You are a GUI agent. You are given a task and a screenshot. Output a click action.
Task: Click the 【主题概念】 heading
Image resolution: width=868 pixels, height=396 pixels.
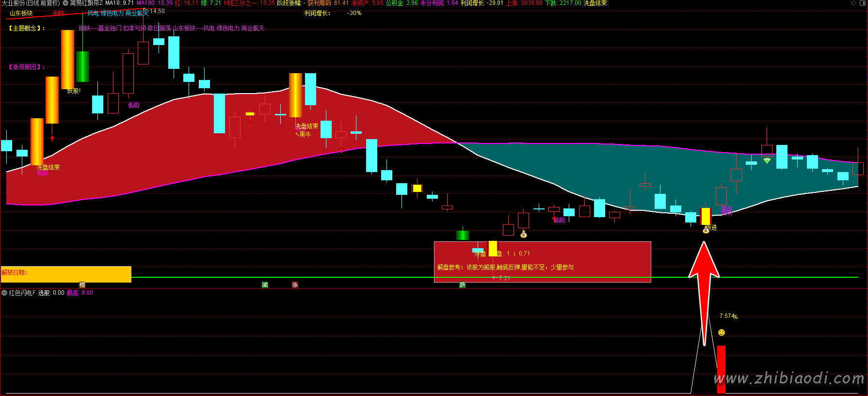(26, 28)
